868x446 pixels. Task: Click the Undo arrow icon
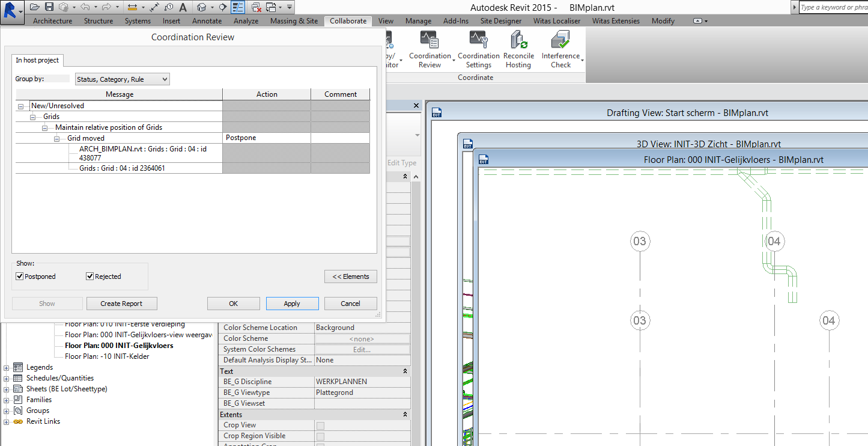(x=85, y=7)
